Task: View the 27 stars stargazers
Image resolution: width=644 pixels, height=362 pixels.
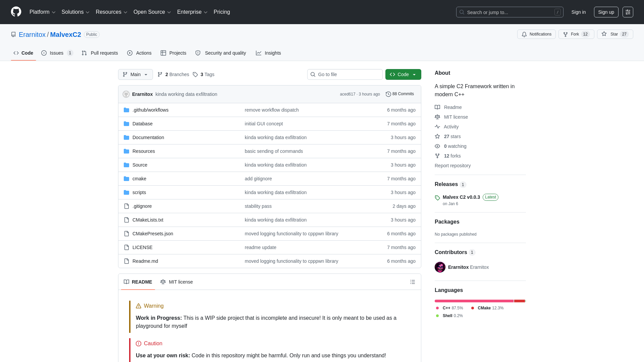Action: click(448, 136)
